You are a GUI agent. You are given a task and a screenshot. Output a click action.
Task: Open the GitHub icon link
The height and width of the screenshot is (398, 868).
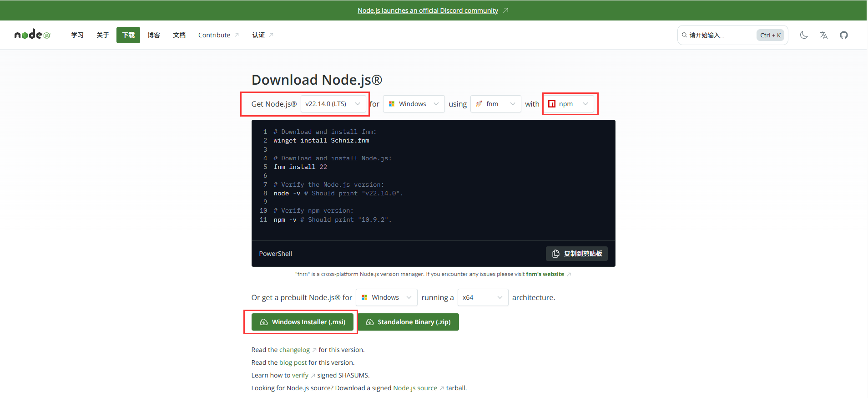pos(844,35)
